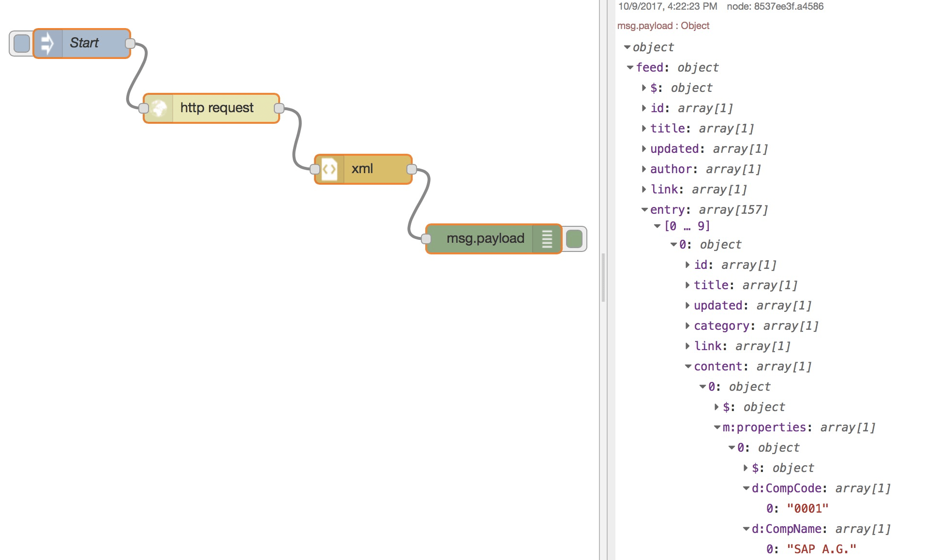Click the code icon on the xml node
Viewport: 926px width, 560px height.
pos(330,169)
